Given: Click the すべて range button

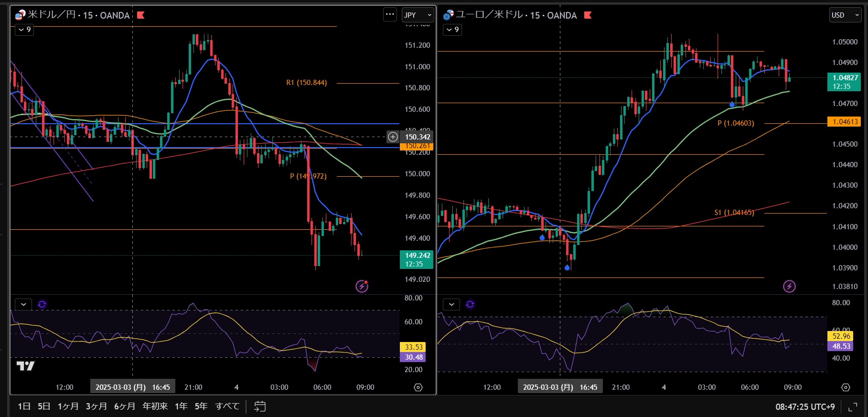Looking at the screenshot, I should (227, 406).
